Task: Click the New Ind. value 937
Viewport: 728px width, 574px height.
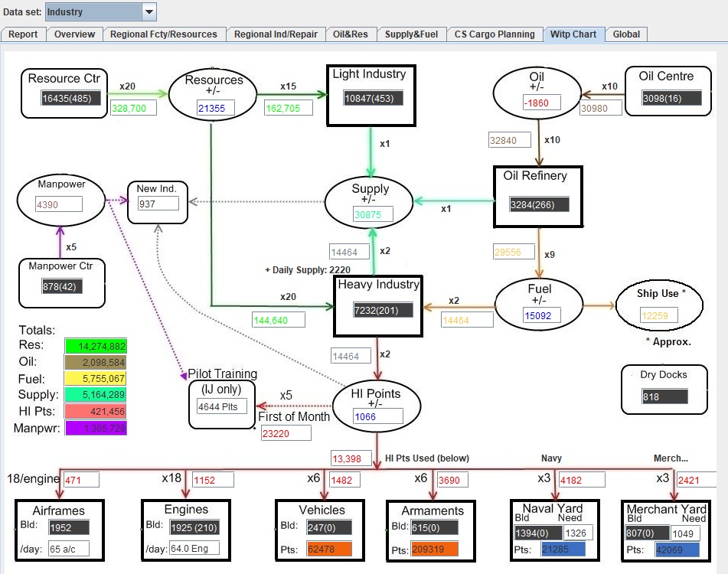Action: [158, 204]
